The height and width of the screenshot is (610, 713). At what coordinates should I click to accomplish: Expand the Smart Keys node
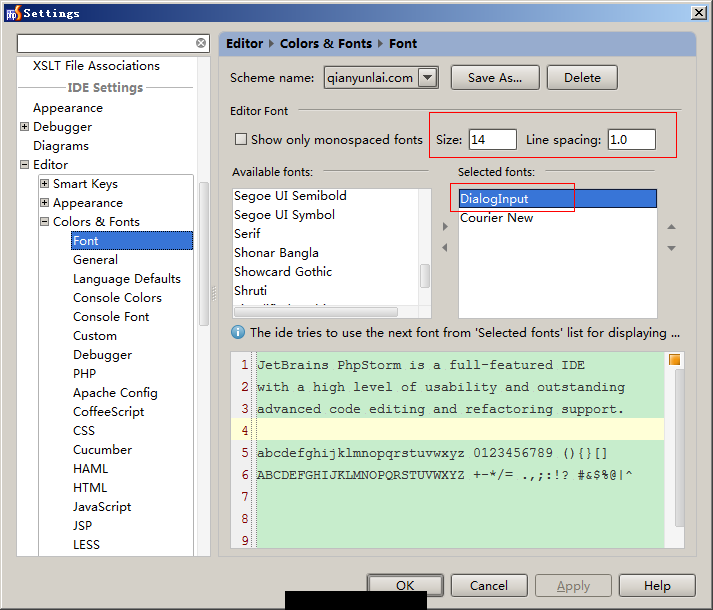click(x=45, y=184)
